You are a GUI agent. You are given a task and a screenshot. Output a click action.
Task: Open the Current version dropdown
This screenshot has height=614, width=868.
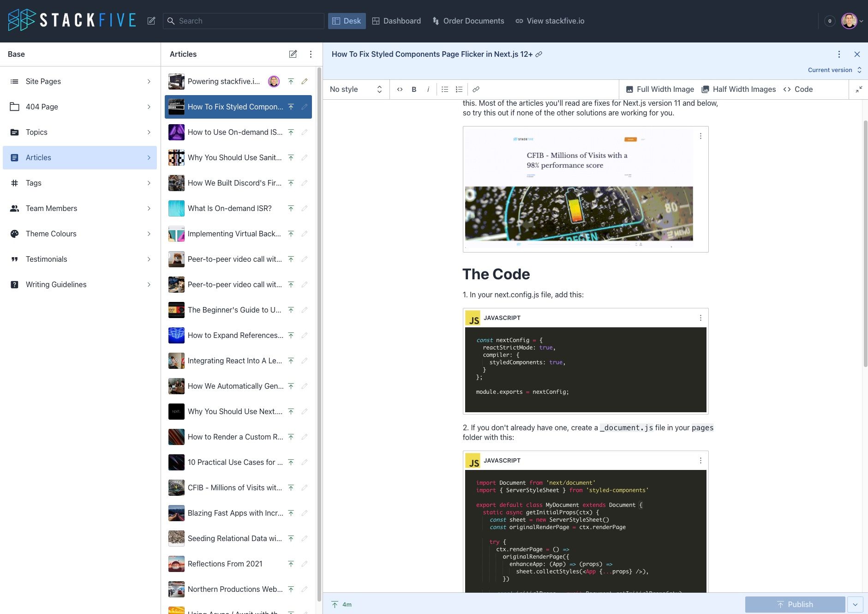pos(834,70)
